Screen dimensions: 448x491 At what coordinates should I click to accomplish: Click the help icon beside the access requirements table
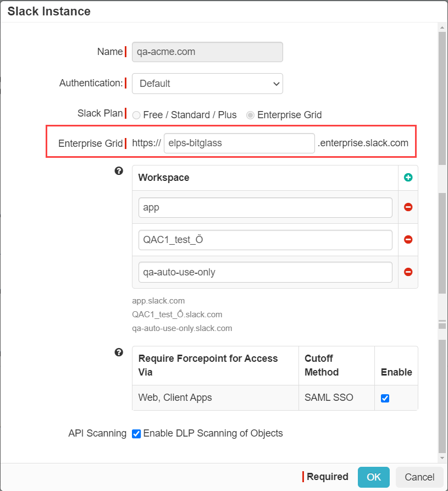(119, 352)
